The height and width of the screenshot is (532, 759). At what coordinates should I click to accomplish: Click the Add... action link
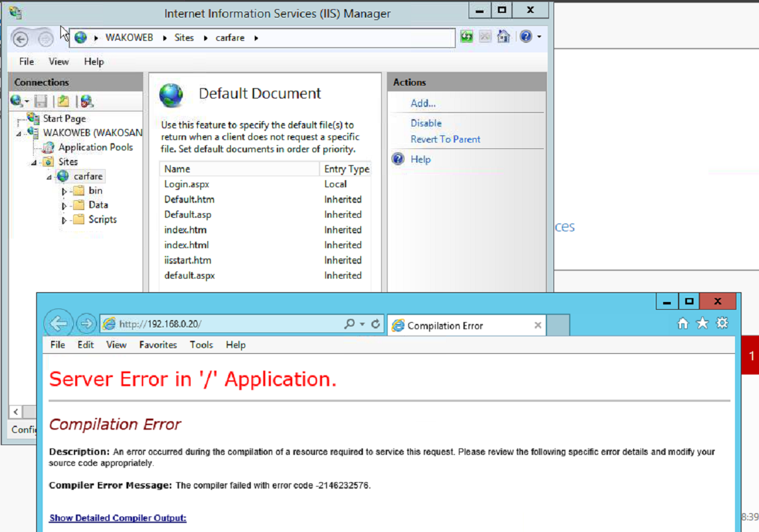tap(423, 103)
